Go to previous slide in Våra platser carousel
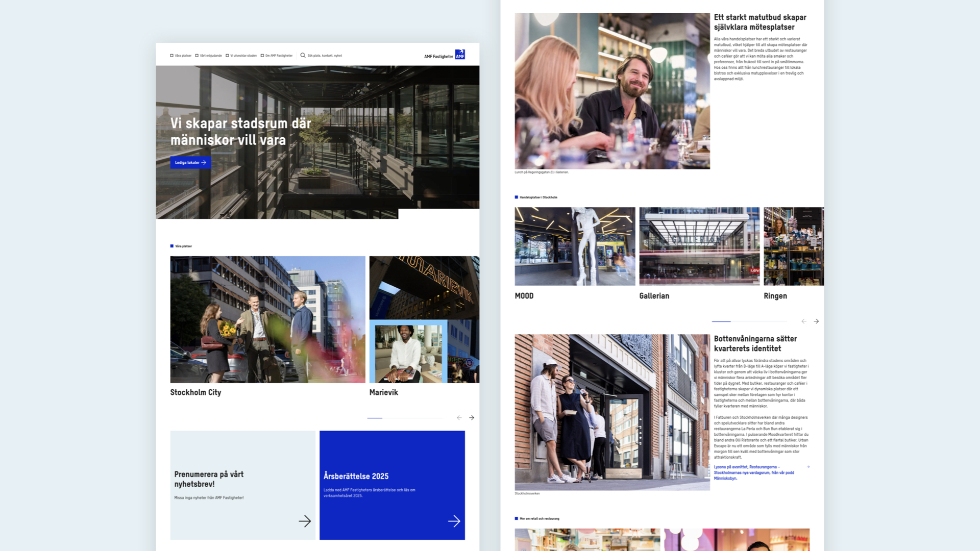Viewport: 980px width, 551px height. click(x=459, y=418)
